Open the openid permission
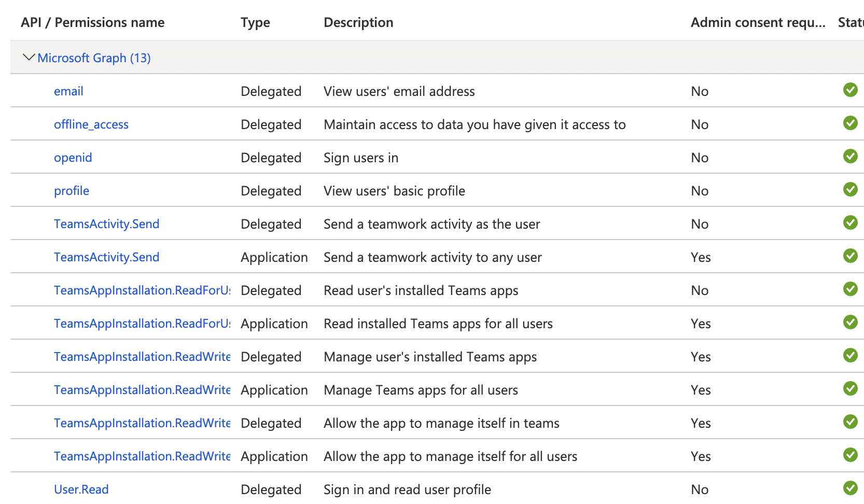 73,158
